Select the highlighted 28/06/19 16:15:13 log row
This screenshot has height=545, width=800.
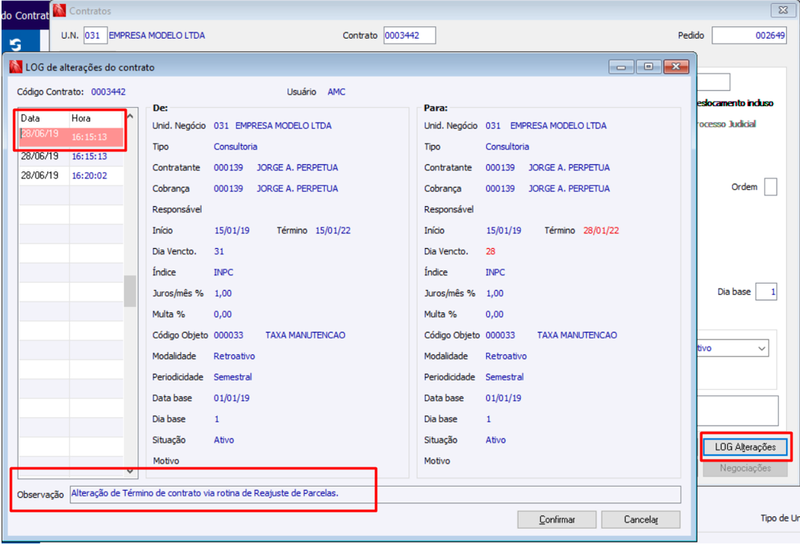(x=71, y=136)
